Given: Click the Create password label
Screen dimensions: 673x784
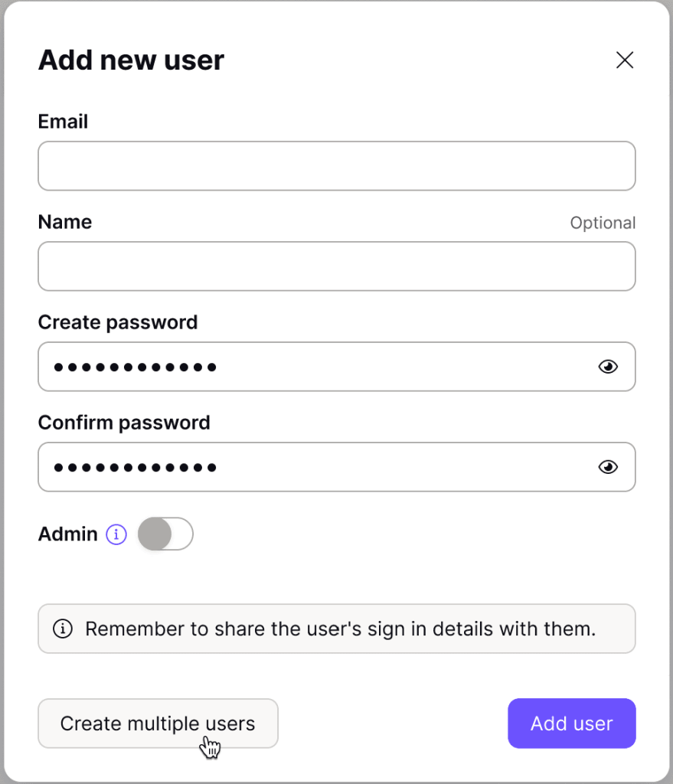Looking at the screenshot, I should (x=117, y=322).
